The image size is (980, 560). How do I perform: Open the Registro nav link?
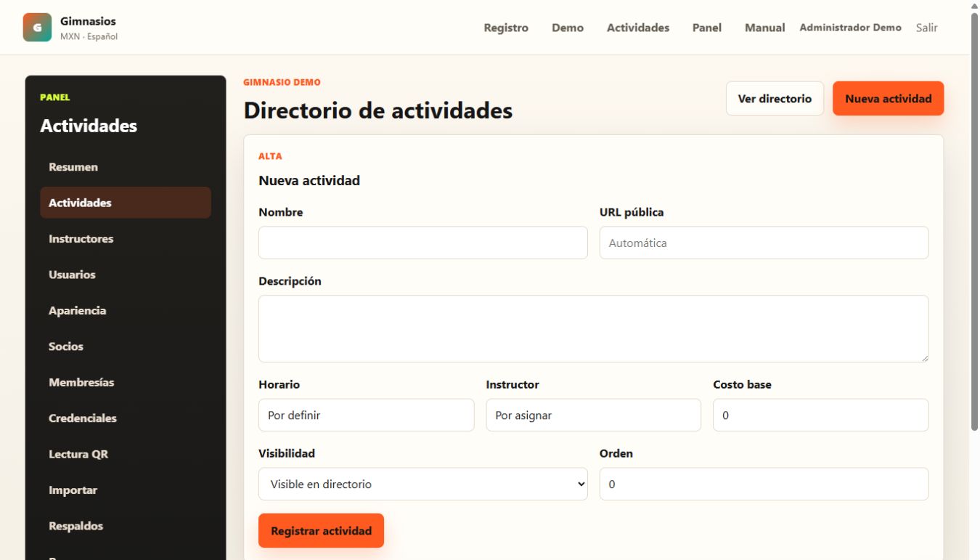tap(506, 28)
